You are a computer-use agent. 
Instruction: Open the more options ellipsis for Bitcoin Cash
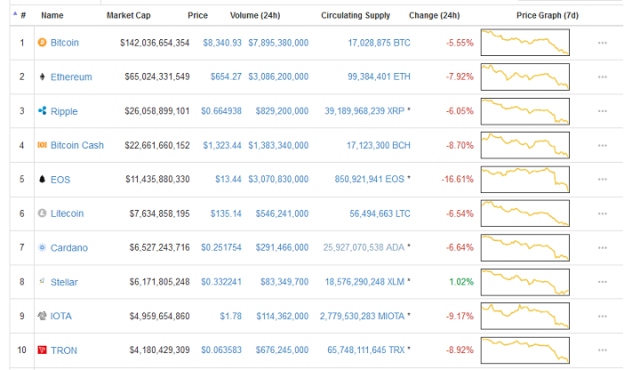(602, 145)
